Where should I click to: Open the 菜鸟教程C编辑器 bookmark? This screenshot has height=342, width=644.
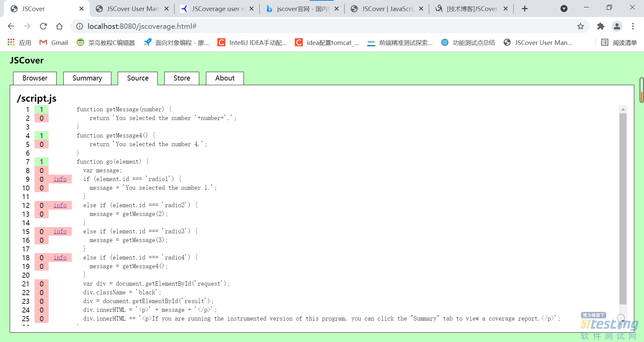pyautogui.click(x=106, y=43)
